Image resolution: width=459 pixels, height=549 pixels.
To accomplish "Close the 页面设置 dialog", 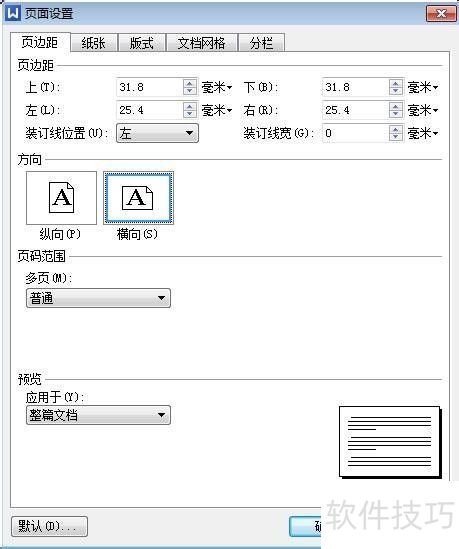I will [441, 14].
